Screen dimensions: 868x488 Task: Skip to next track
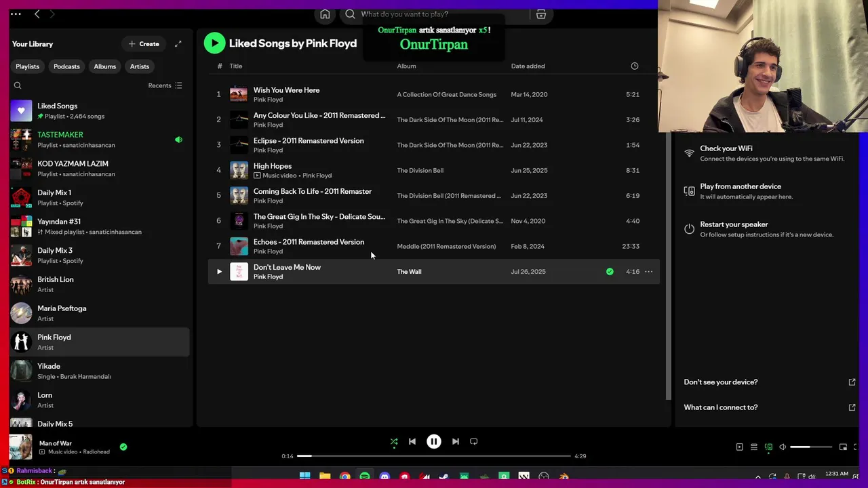pos(456,442)
